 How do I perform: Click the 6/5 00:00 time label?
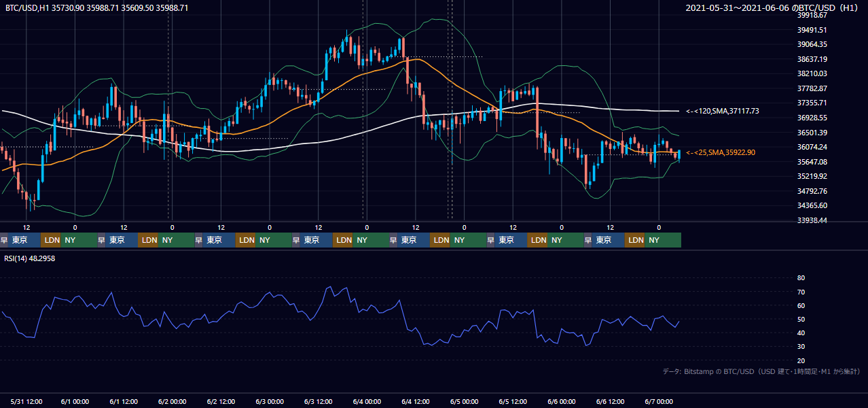pos(465,401)
